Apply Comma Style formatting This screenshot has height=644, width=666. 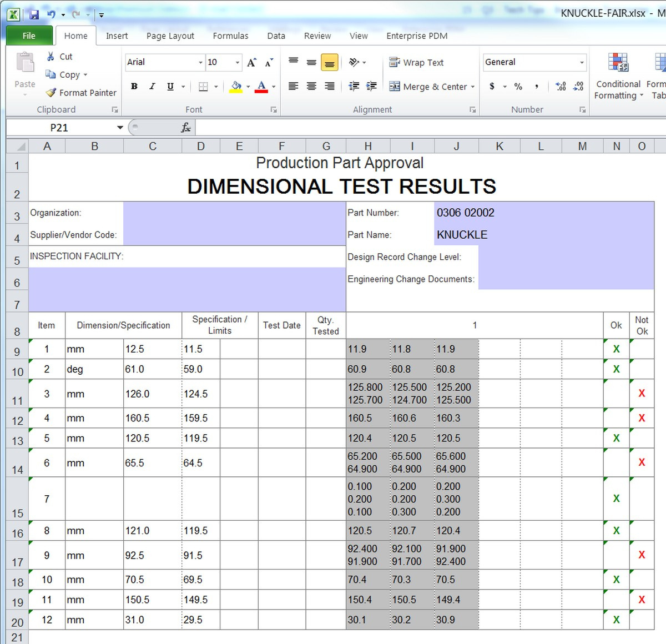tap(536, 87)
